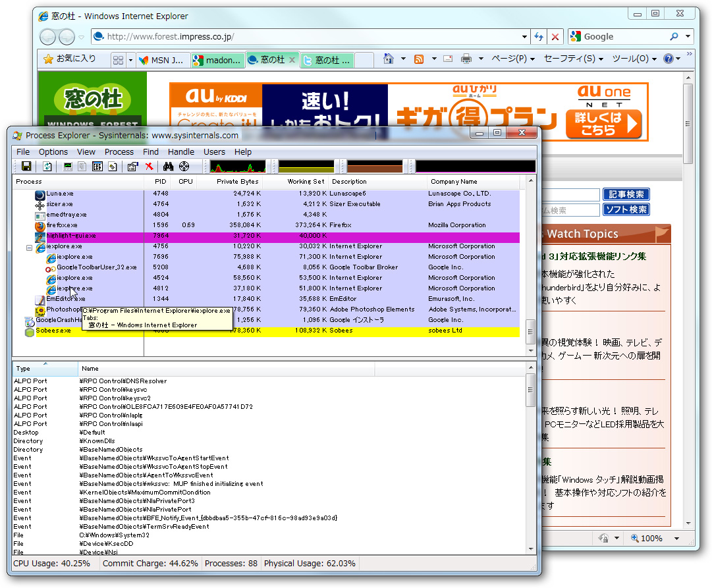Open Favorites with the star icon
The height and width of the screenshot is (588, 712).
click(48, 59)
